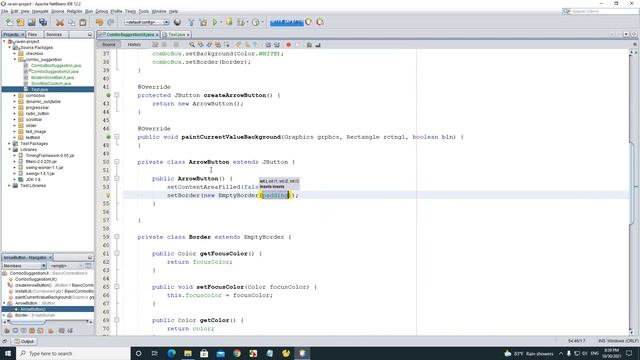Expand the checkbox package node
Screen dimensions: 640x360
(x=15, y=53)
